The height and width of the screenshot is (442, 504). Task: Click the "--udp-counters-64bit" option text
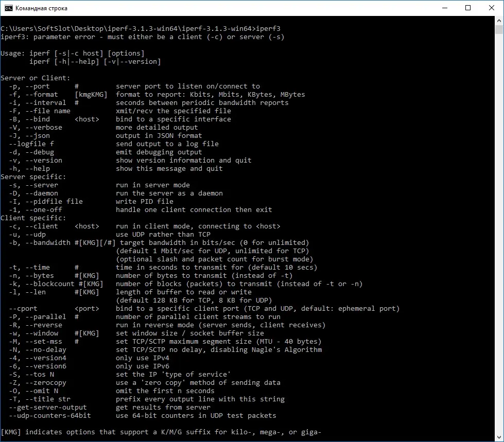click(50, 415)
